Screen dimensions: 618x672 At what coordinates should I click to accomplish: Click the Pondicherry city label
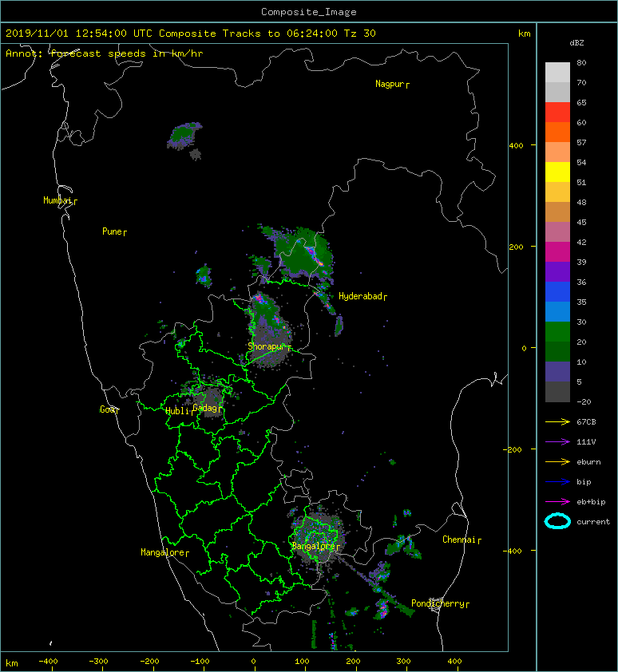(x=440, y=603)
